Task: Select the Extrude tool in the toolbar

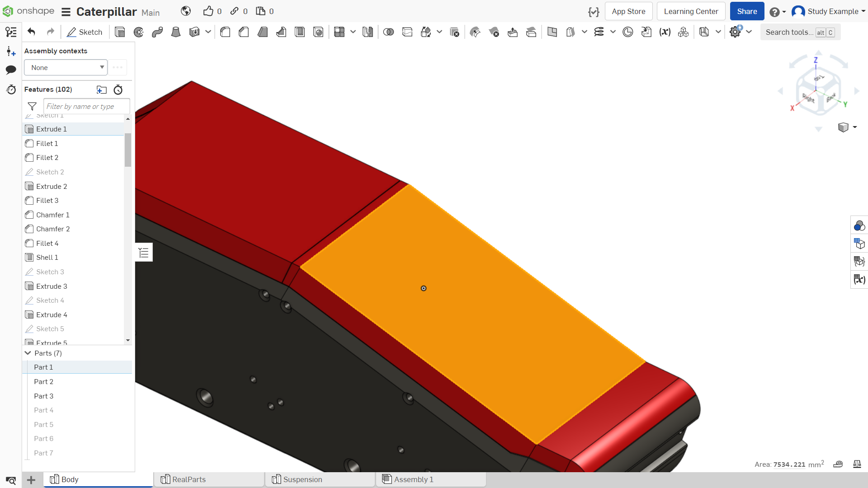Action: point(120,32)
